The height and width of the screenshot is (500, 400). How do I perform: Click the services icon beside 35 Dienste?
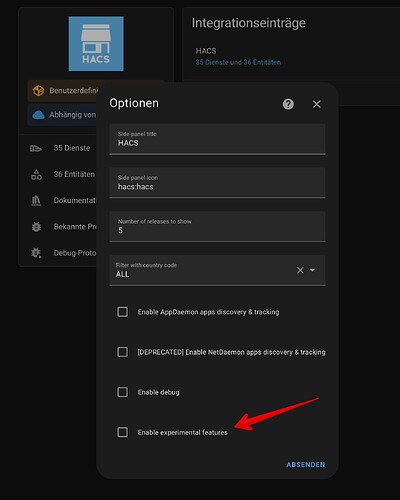pyautogui.click(x=36, y=148)
